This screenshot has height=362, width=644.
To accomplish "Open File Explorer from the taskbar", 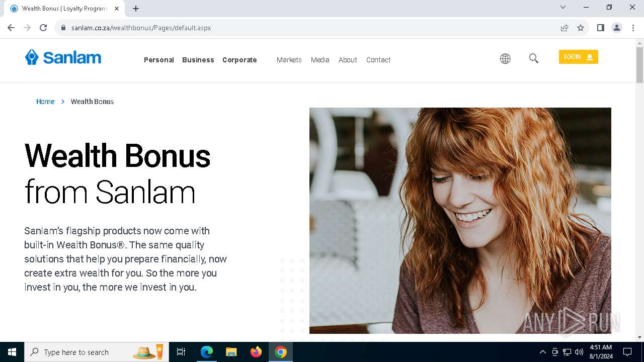I will pos(231,352).
